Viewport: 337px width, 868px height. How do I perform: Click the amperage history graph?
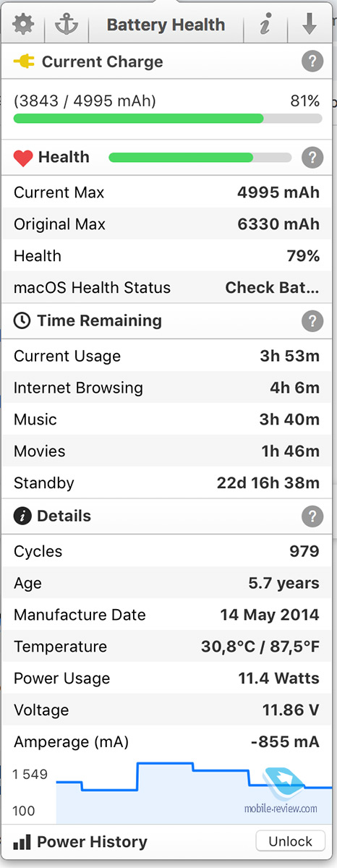click(188, 792)
